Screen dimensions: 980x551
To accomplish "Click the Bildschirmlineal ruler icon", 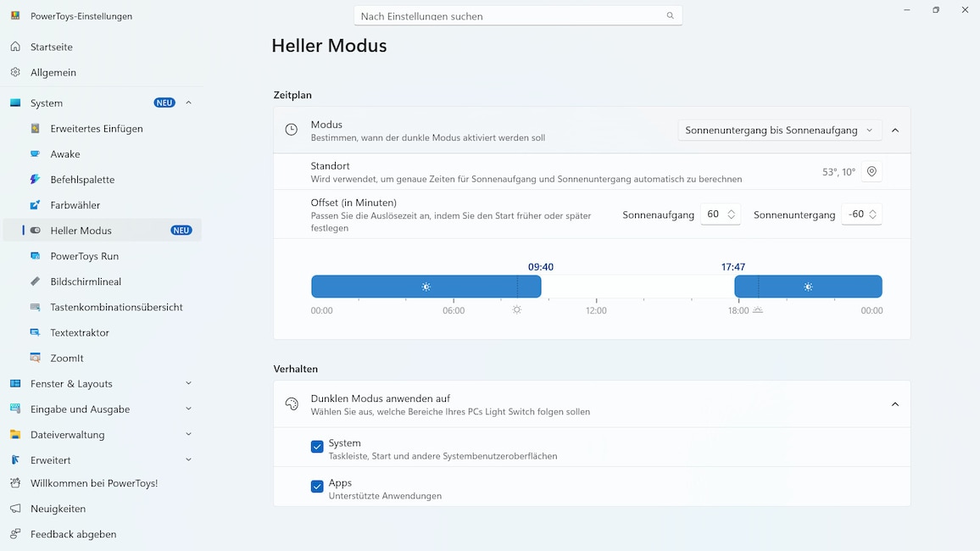I will [x=36, y=281].
